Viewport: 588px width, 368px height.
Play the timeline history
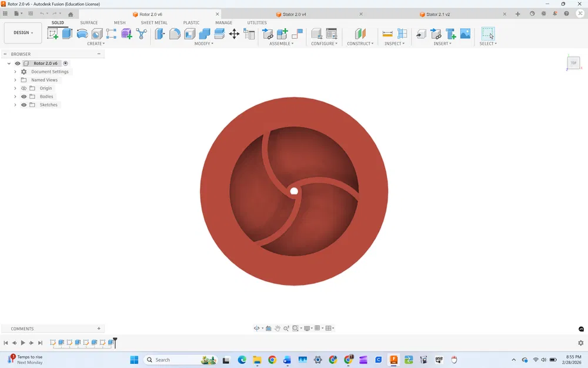(23, 343)
